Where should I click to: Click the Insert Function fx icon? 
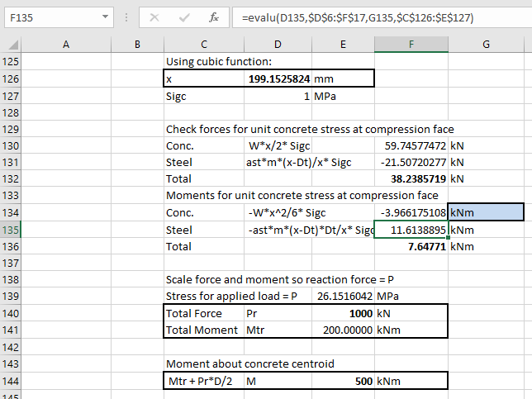click(213, 17)
